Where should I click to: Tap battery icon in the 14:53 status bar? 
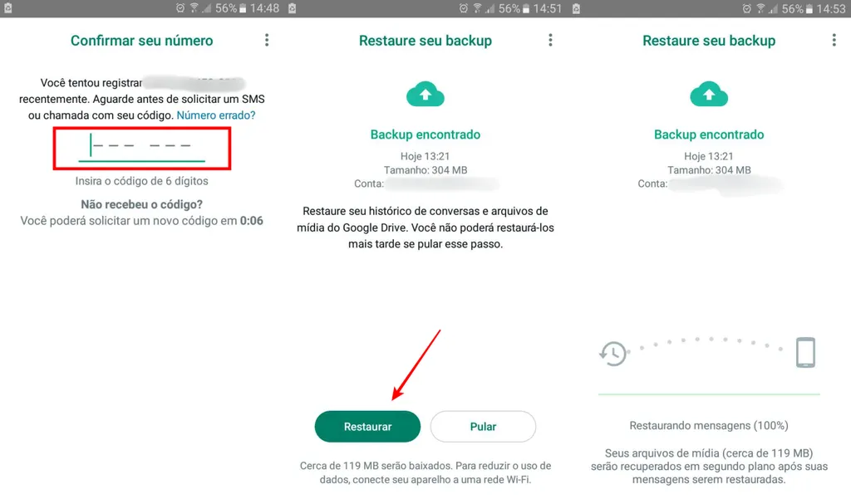[x=809, y=8]
